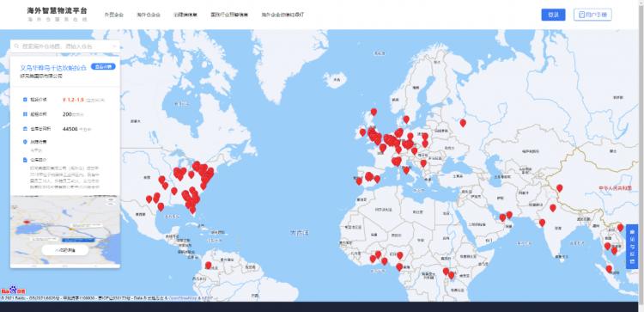Image resolution: width=644 pixels, height=312 pixels.
Task: Click the red marker in Colombia
Action: point(209,265)
